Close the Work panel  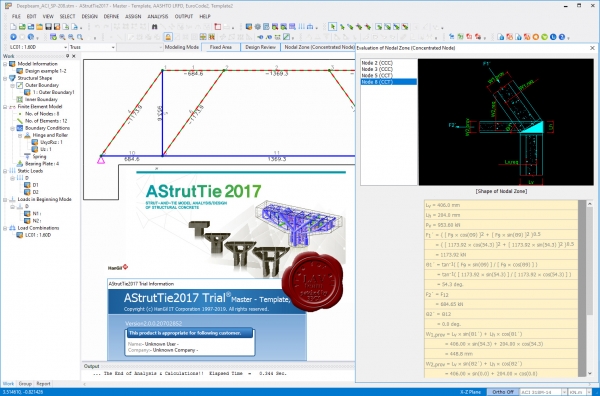click(74, 56)
